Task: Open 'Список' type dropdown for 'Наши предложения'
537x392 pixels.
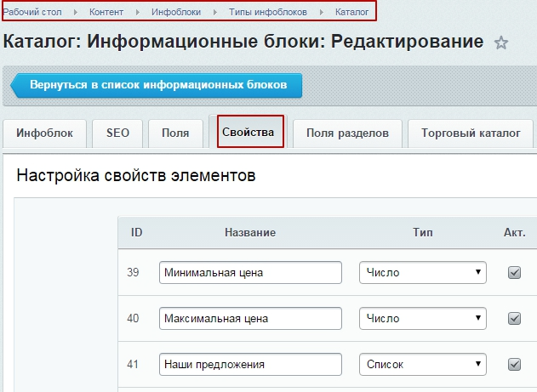Action: pyautogui.click(x=423, y=364)
